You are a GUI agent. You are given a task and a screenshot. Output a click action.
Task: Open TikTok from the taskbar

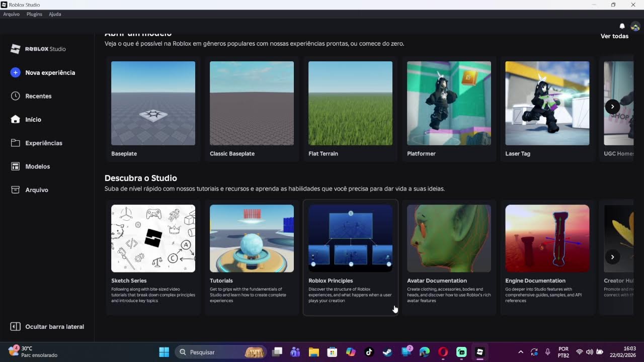[369, 352]
